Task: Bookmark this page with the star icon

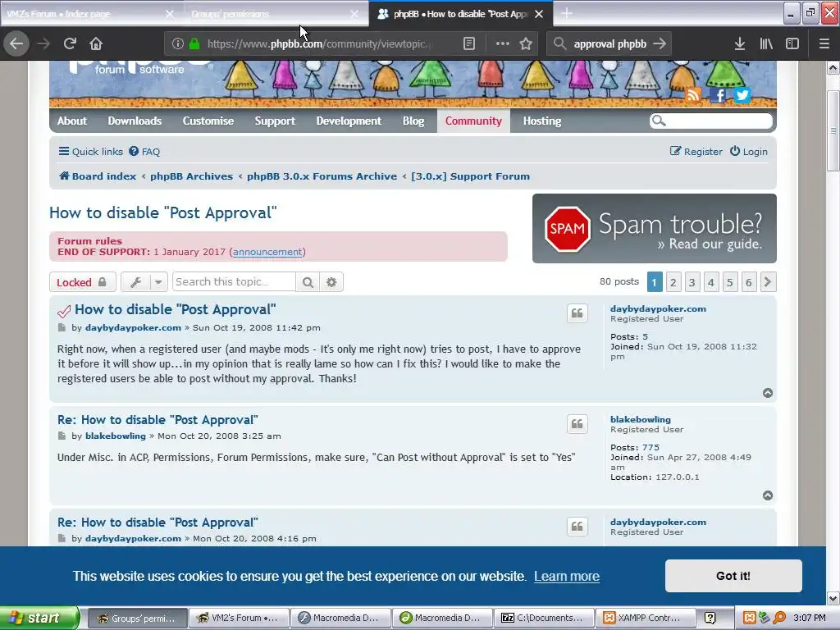Action: point(526,43)
